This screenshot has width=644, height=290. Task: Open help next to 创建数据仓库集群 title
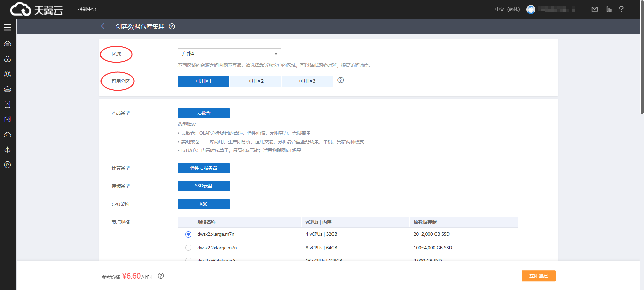point(172,26)
